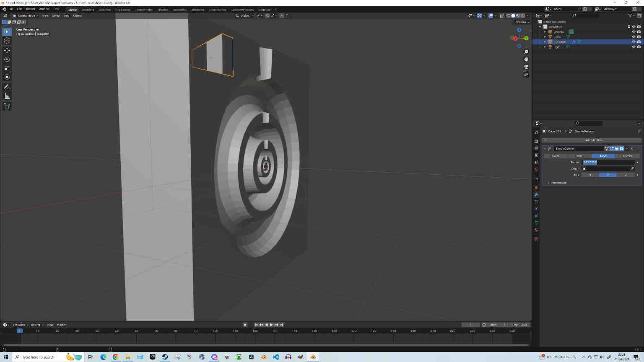Open the Edit menu
This screenshot has width=644, height=362.
coord(20,9)
